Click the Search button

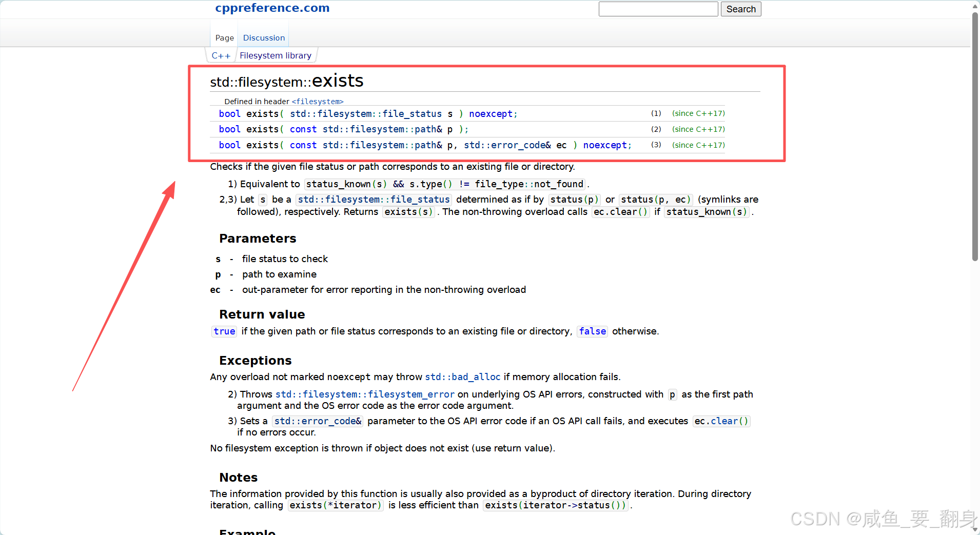741,9
